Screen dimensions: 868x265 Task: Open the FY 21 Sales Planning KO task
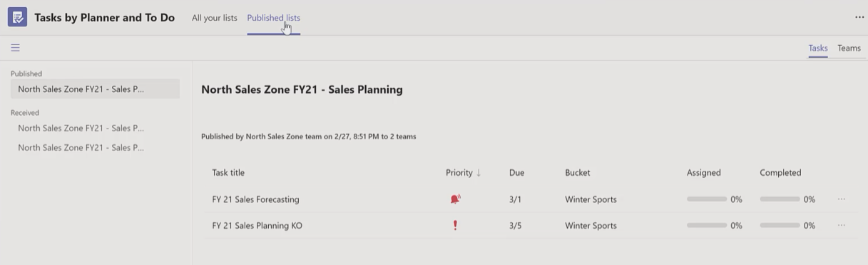(x=257, y=225)
